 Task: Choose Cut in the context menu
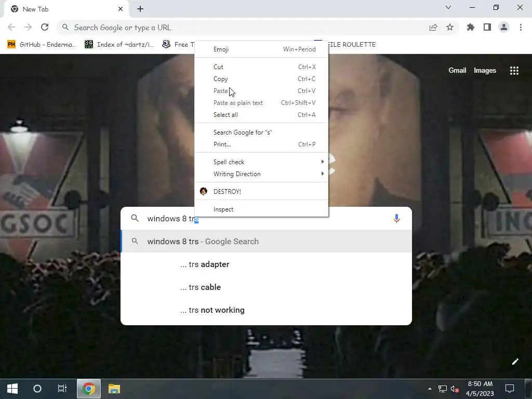(x=261, y=67)
